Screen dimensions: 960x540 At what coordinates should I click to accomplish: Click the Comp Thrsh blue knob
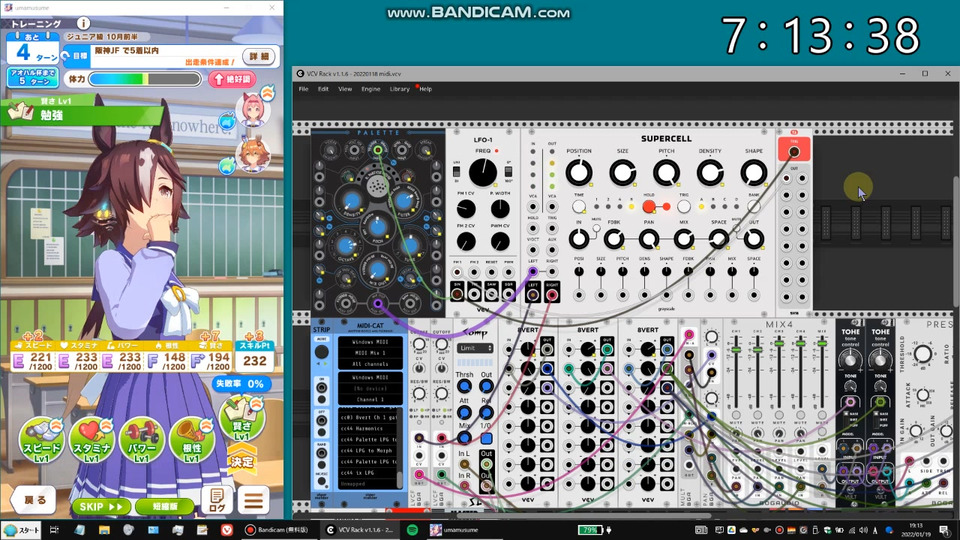click(465, 386)
